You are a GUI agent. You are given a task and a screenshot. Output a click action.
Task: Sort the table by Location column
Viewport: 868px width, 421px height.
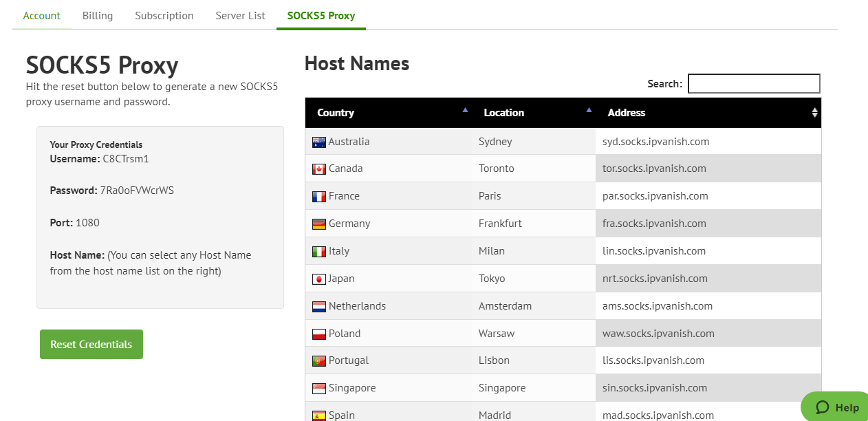pyautogui.click(x=534, y=112)
